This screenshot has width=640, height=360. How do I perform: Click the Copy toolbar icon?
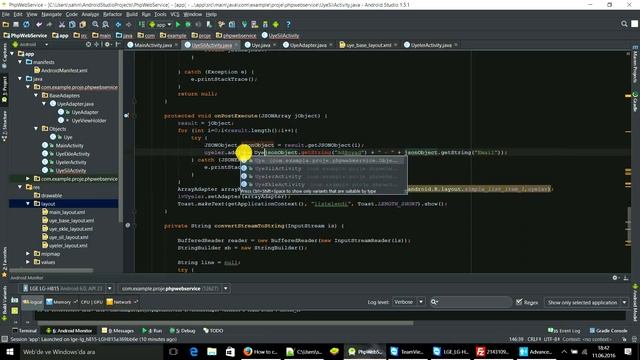[72, 24]
